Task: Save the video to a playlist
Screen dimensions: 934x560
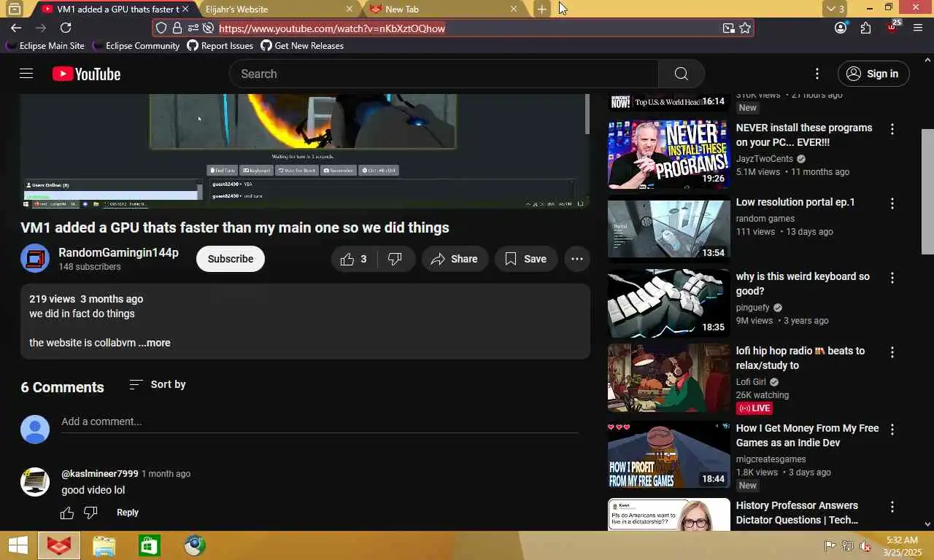Action: coord(526,259)
